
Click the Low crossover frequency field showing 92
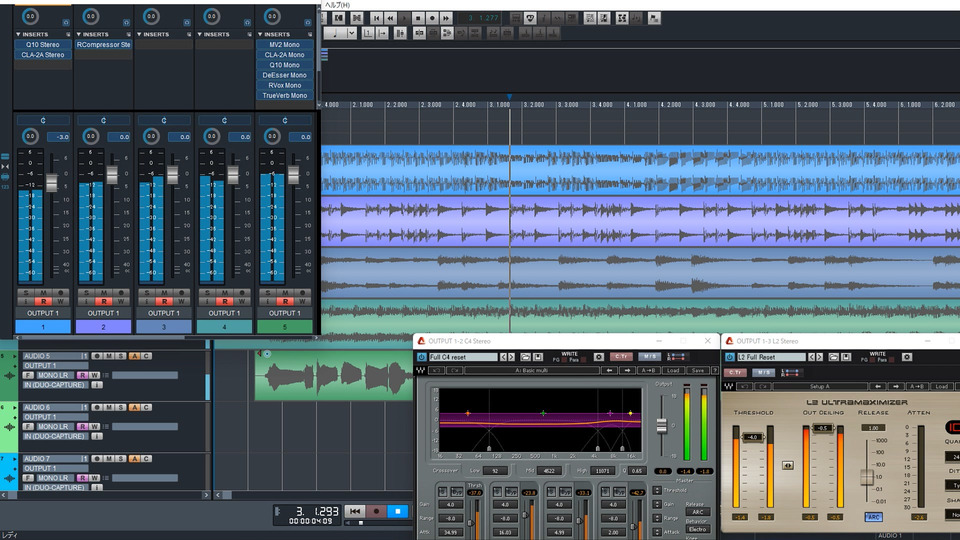click(x=494, y=470)
